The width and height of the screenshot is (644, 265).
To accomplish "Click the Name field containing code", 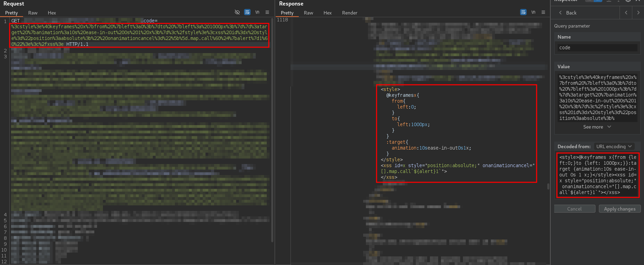I will click(597, 48).
